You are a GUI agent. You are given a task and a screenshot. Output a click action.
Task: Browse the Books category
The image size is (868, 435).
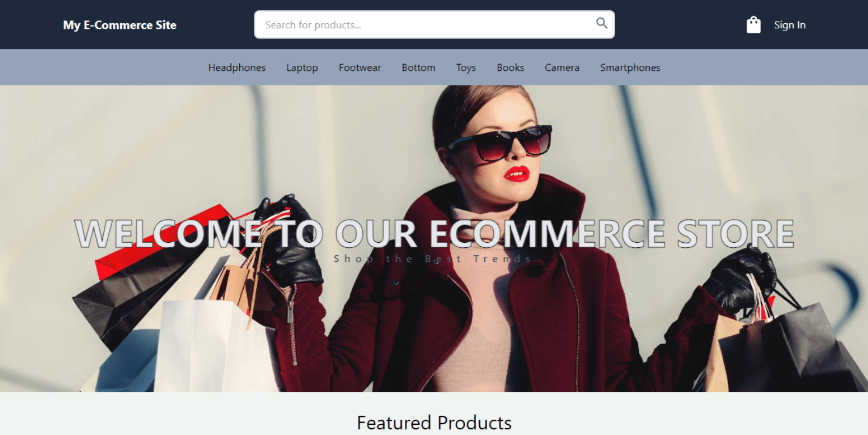click(510, 67)
